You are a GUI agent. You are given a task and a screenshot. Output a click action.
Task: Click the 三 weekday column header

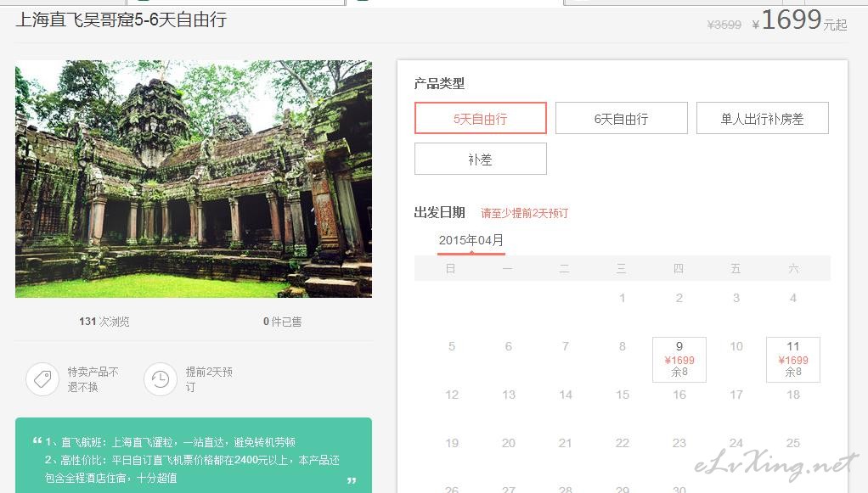pos(621,268)
